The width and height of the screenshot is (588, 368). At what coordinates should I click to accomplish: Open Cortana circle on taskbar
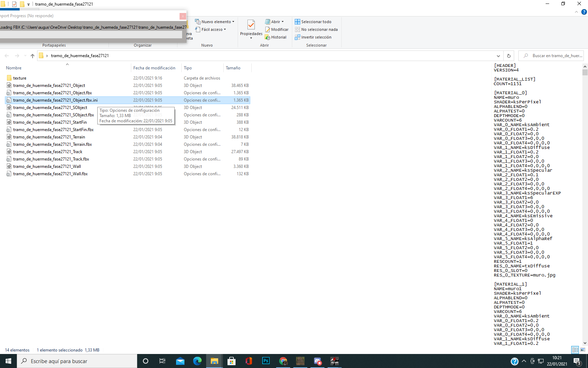tap(146, 361)
